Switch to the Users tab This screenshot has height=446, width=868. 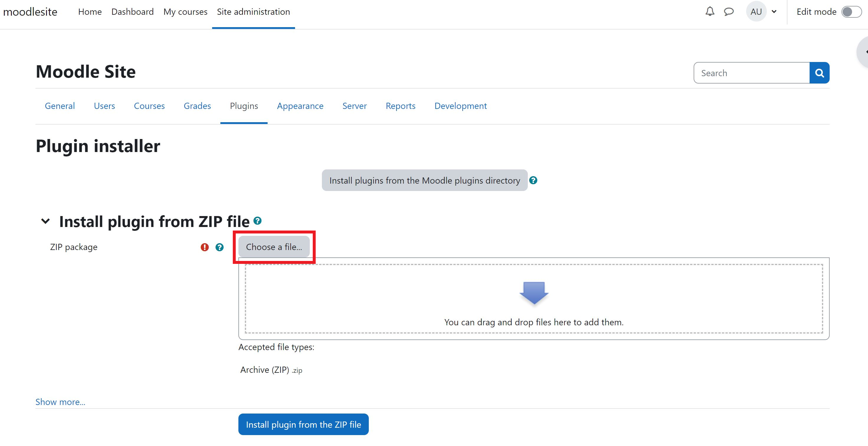(x=104, y=106)
